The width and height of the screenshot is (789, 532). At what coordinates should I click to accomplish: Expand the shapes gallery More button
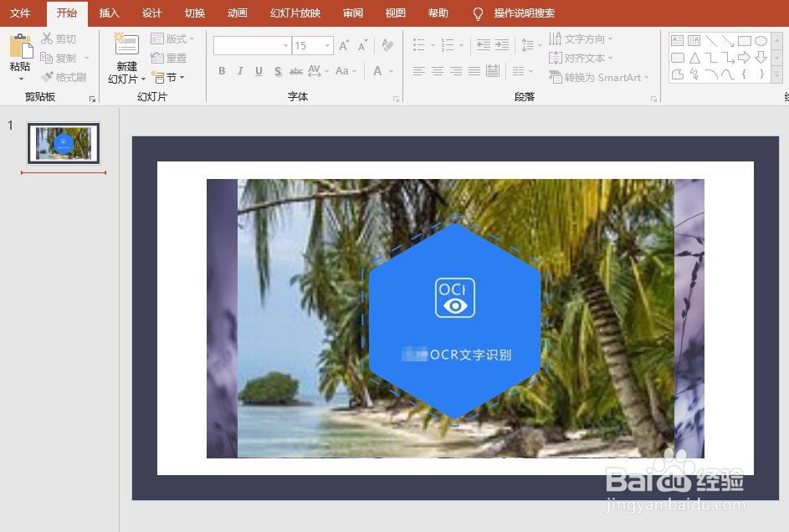pyautogui.click(x=777, y=75)
